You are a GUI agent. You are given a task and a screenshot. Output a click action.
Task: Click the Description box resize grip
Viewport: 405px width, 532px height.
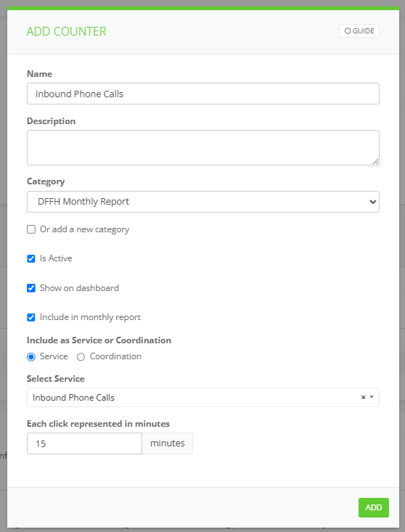click(x=375, y=162)
